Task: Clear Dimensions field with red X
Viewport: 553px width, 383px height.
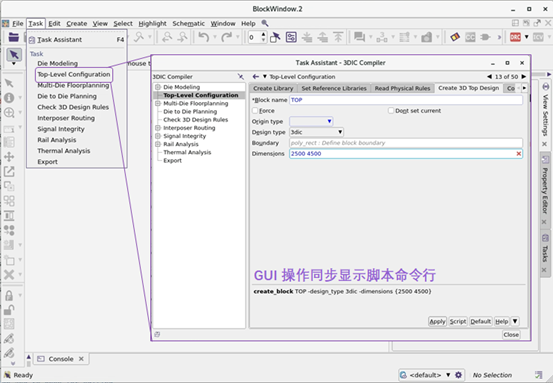Action: [518, 154]
